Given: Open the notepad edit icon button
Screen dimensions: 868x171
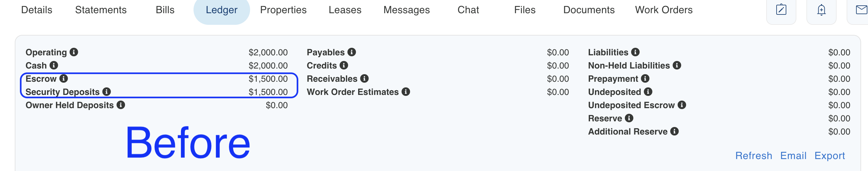Looking at the screenshot, I should coord(781,10).
